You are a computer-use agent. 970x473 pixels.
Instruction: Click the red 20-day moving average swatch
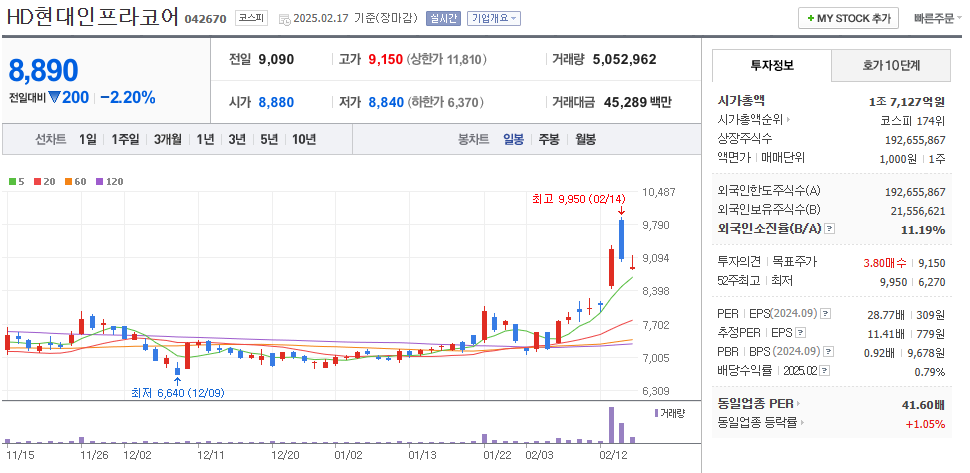(36, 182)
